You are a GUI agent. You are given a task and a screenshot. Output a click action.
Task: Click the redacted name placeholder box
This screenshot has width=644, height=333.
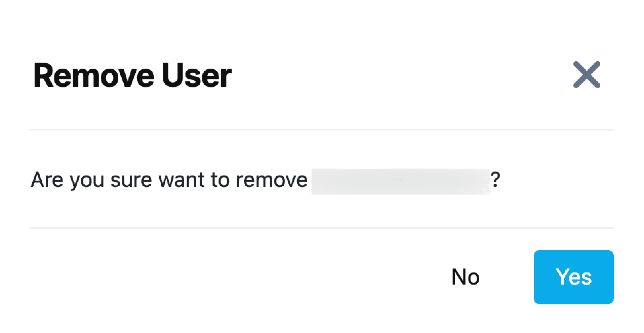coord(401,182)
